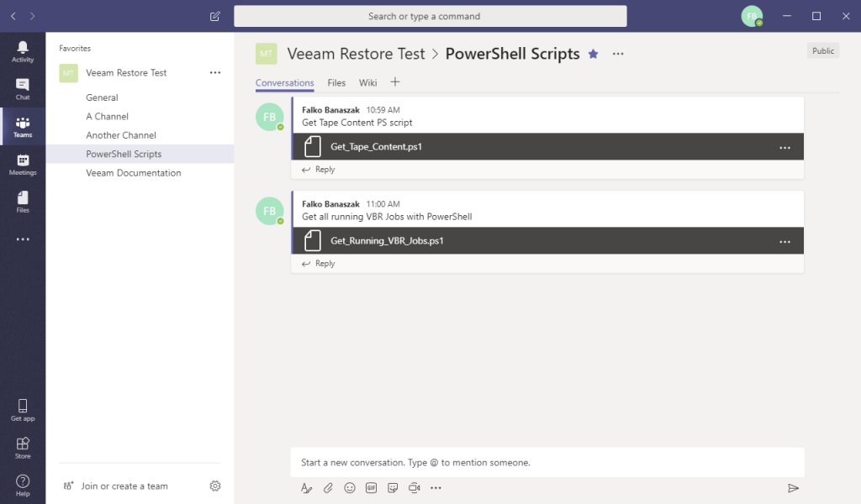
Task: Open the FB profile avatar menu
Action: (x=752, y=16)
